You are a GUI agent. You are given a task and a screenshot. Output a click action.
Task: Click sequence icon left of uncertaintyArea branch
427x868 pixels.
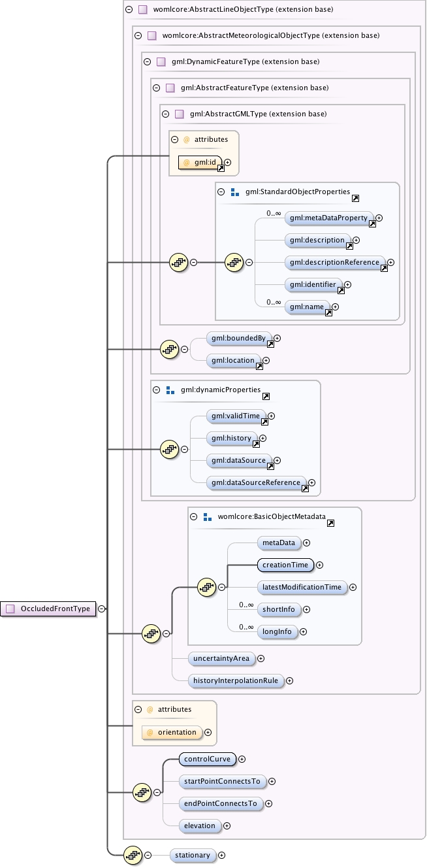coord(151,633)
